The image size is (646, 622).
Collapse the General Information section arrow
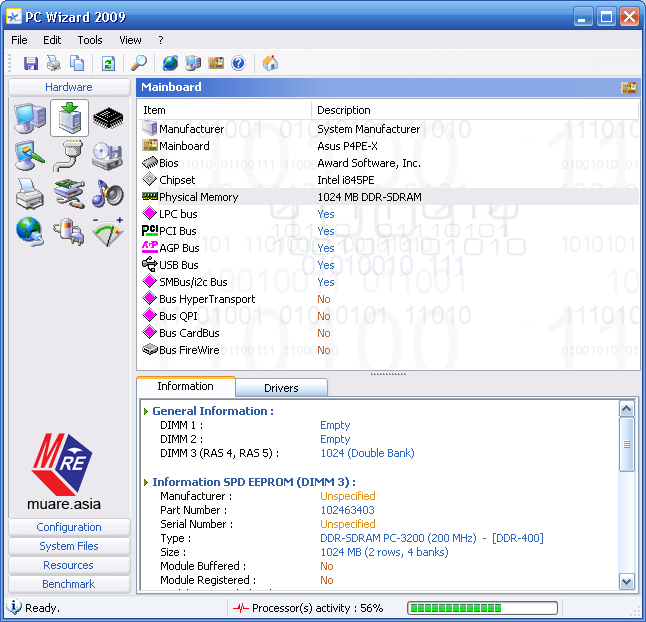pos(146,412)
